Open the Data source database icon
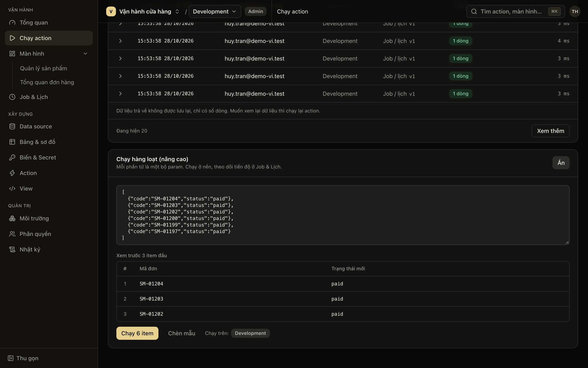The height and width of the screenshot is (368, 588). 12,126
